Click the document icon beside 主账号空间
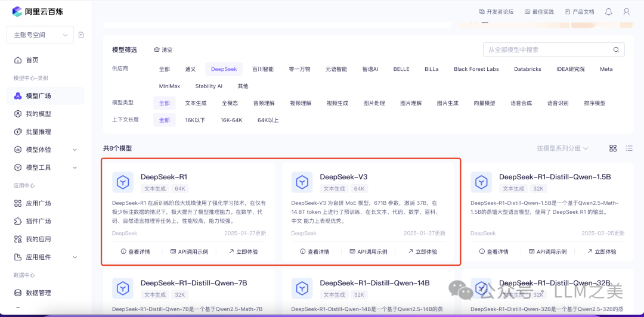The height and width of the screenshot is (317, 644). [81, 35]
